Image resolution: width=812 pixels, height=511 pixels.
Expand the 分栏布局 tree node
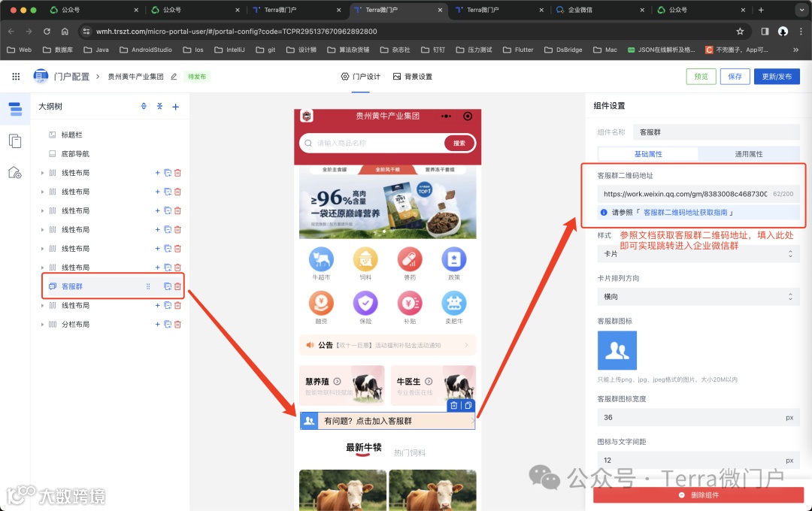(42, 324)
